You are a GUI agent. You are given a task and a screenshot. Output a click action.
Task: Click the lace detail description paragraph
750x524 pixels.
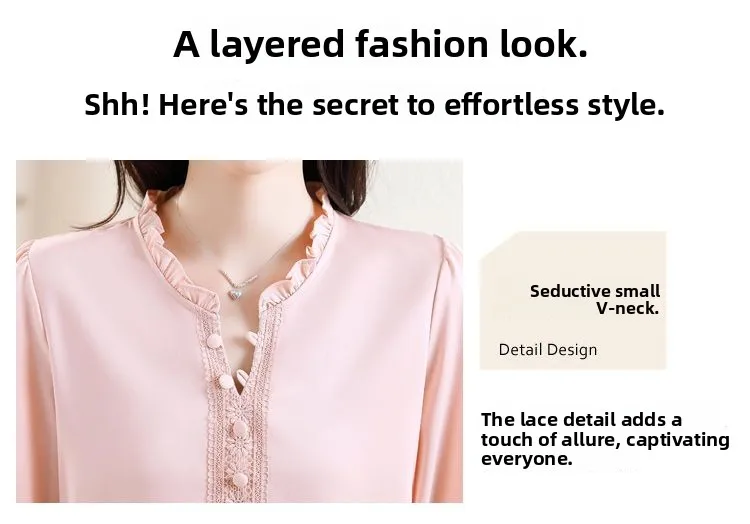(x=605, y=439)
